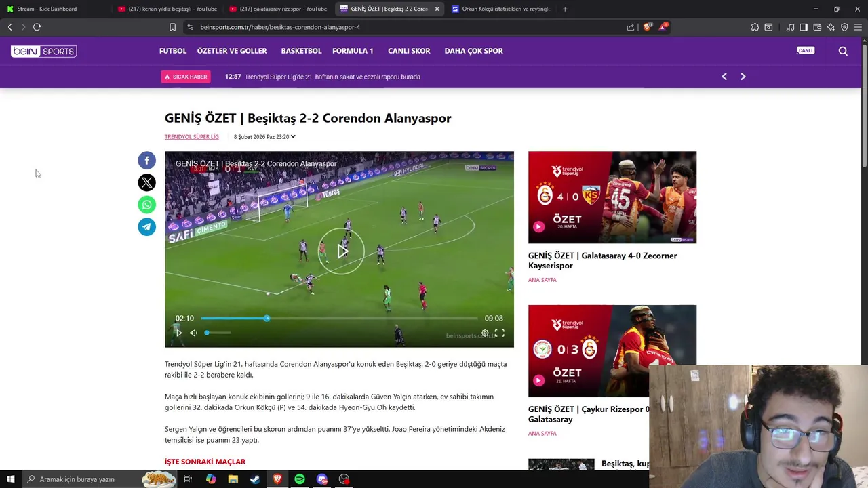Click ANA SAYFA under Kayserispor summary

(x=542, y=280)
